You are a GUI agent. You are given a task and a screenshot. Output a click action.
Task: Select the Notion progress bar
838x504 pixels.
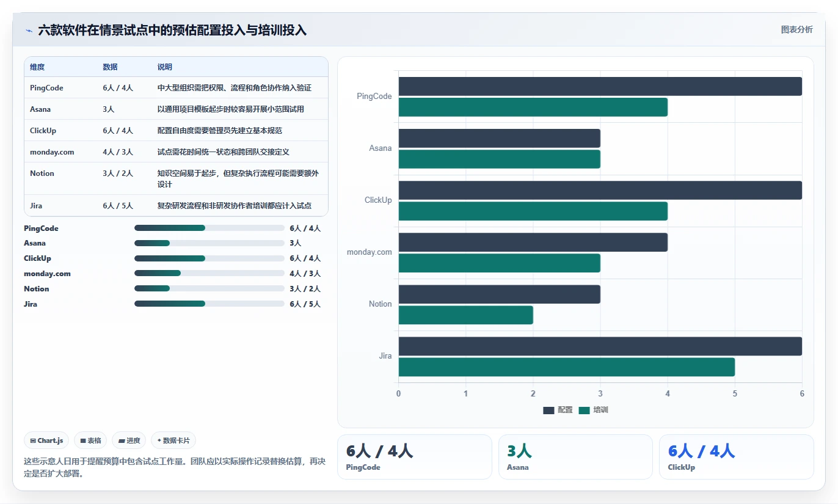pyautogui.click(x=209, y=288)
